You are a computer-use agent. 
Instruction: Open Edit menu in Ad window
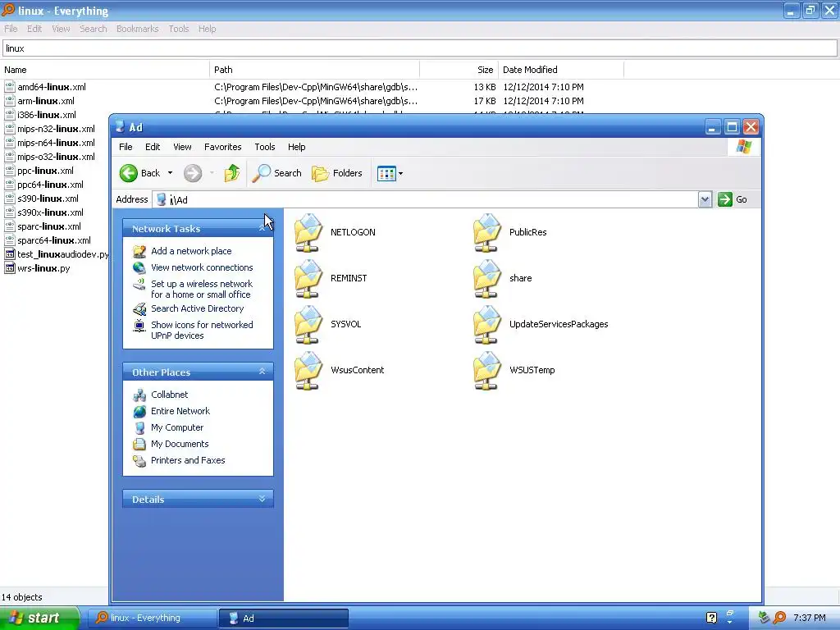[153, 147]
